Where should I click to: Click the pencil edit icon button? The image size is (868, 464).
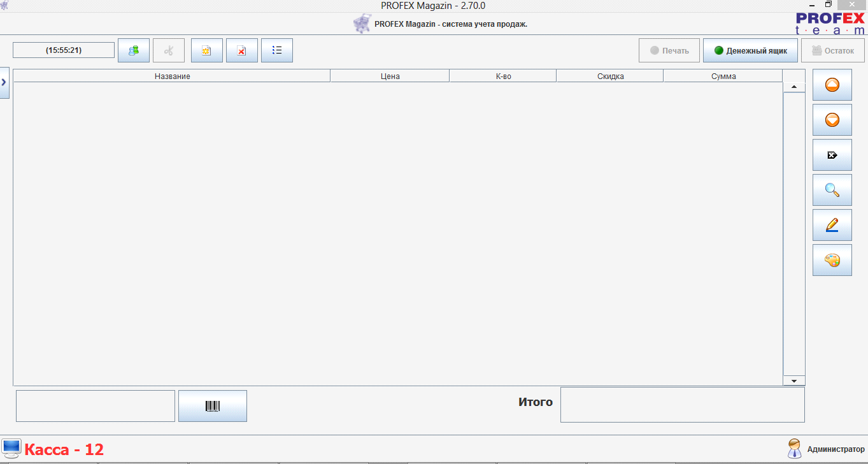[832, 225]
